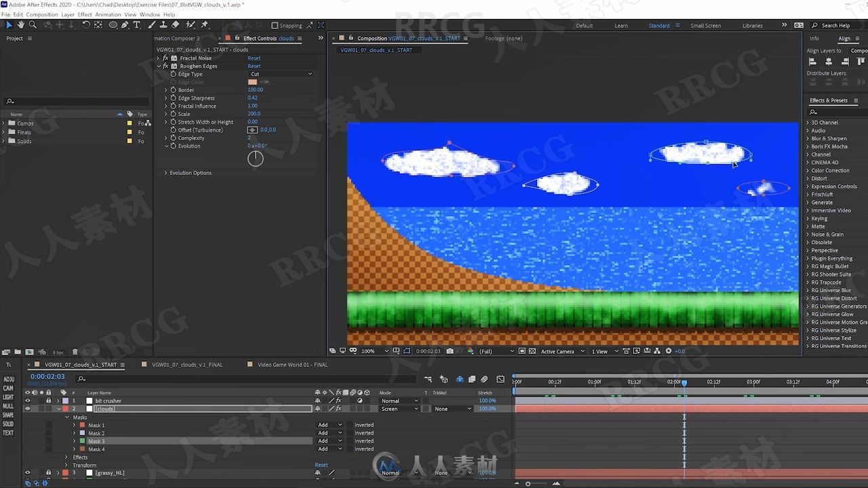Hide the bit crusher layer
This screenshot has width=868, height=488.
coord(28,401)
